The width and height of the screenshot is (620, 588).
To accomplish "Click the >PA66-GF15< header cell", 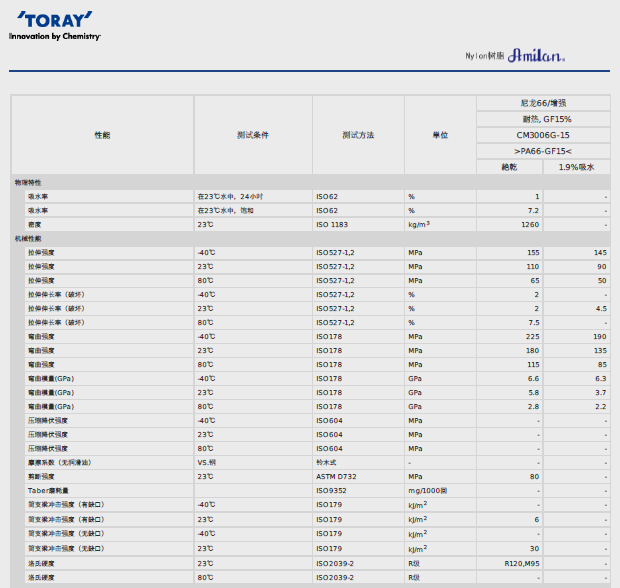I will [x=543, y=151].
